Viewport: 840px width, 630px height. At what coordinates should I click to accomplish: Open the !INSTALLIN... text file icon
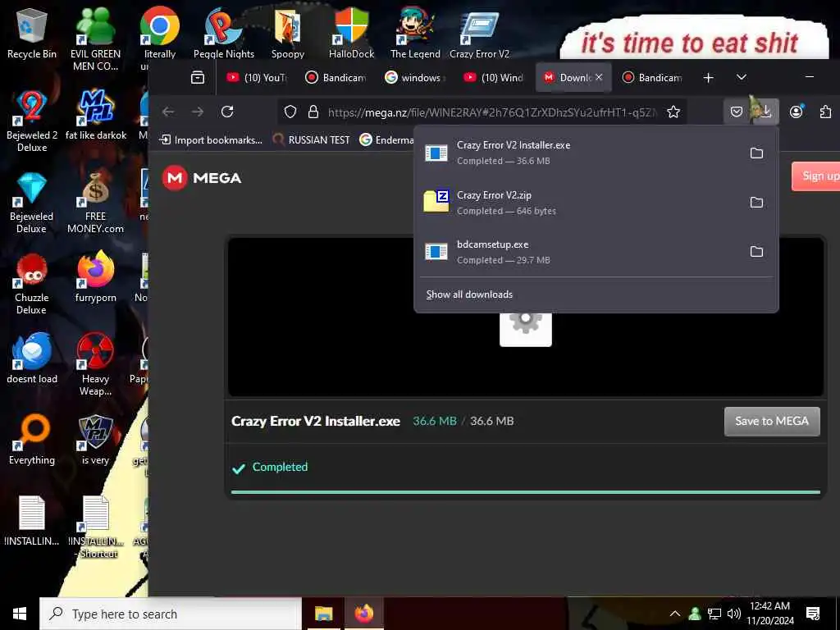coord(32,521)
